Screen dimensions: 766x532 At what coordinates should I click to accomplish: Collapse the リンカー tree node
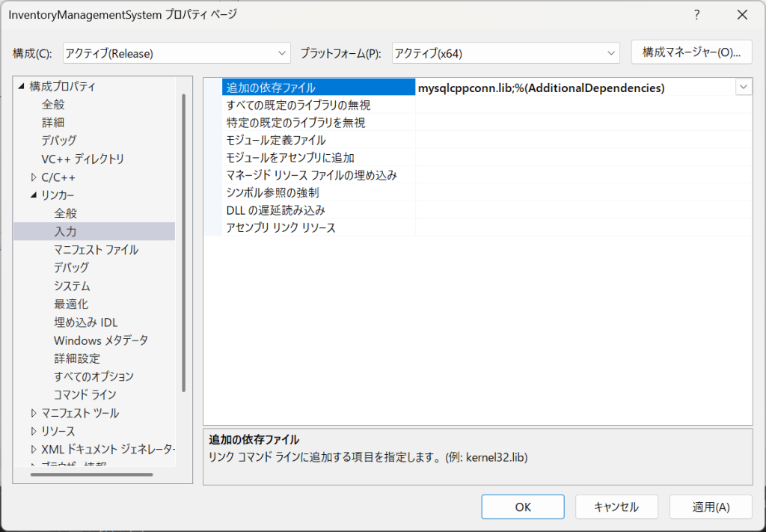pos(34,195)
